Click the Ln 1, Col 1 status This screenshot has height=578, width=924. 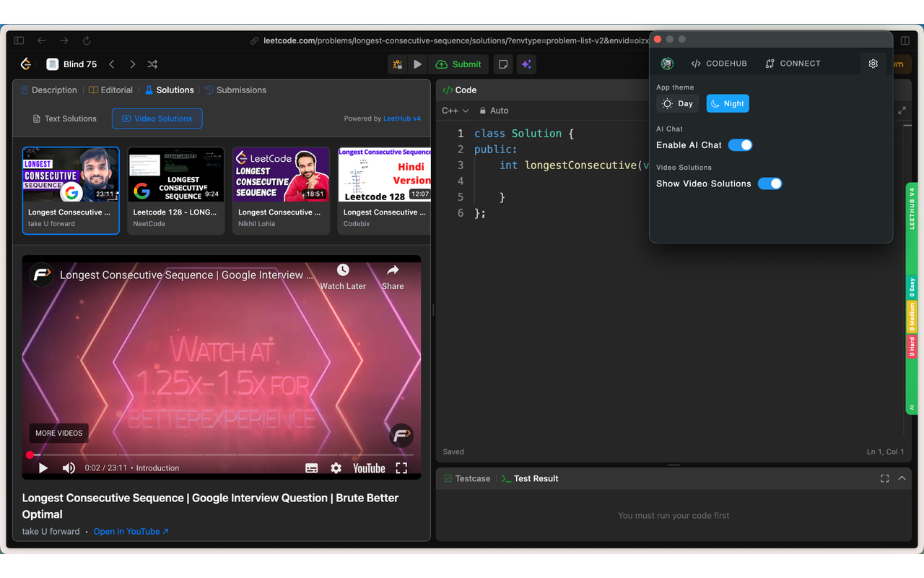point(885,452)
